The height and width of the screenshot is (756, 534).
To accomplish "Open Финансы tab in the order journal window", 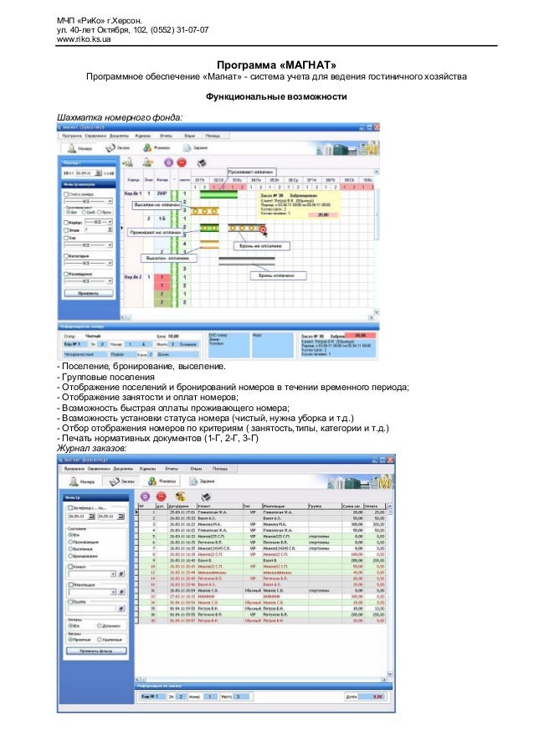I will pos(162,481).
